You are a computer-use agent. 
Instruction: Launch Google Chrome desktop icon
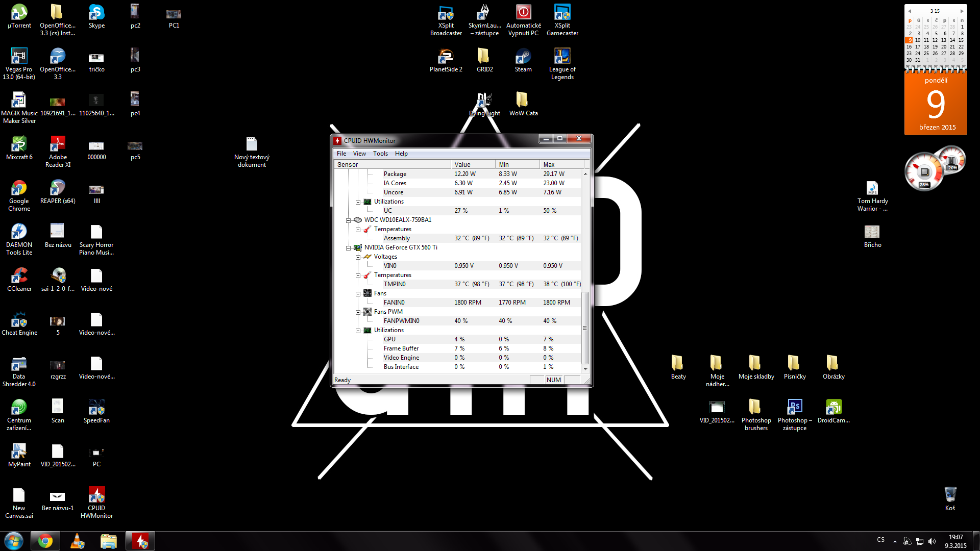point(19,195)
